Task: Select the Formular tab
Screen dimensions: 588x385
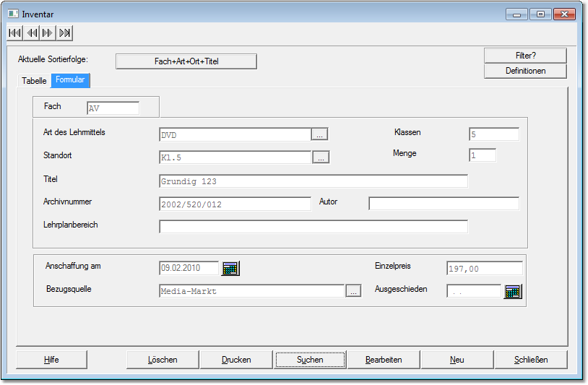Action: tap(70, 80)
